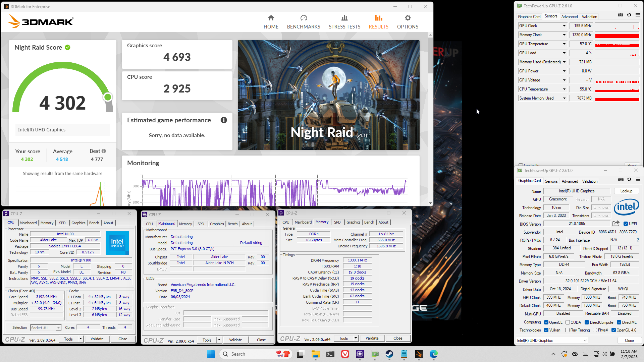
Task: Click the taskbar Search box
Action: [x=256, y=354]
